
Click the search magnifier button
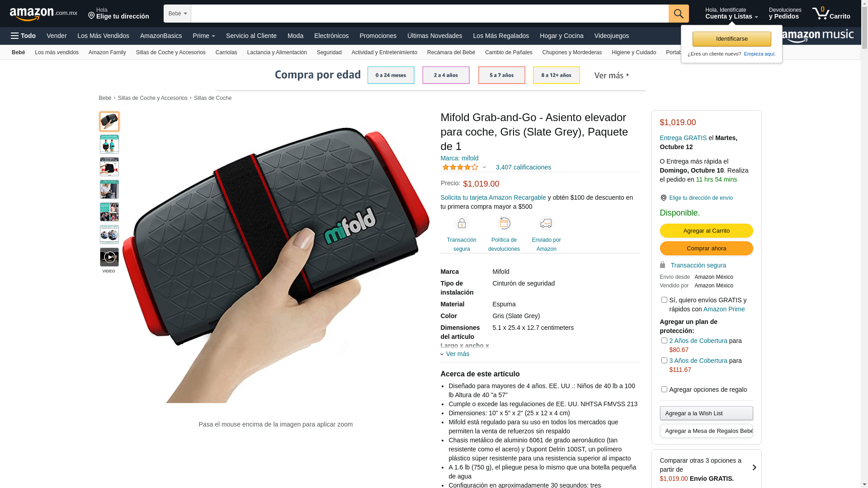679,14
